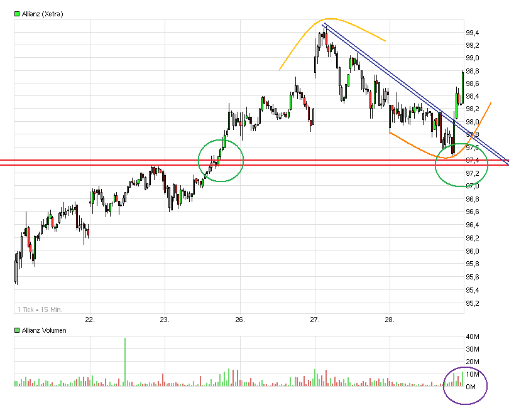Click the '1 Tick = 15 Min.' label

40,309
